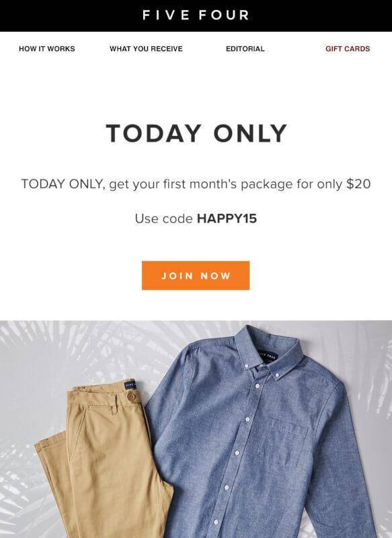Click the brown waist button on pants
Screen dimensions: 392x538
(131, 397)
